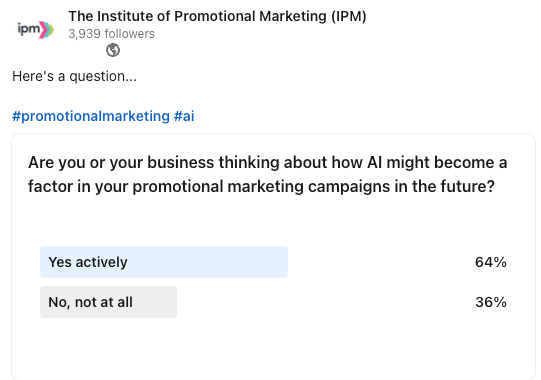Click the word followers under the title
The height and width of the screenshot is (380, 541).
130,34
